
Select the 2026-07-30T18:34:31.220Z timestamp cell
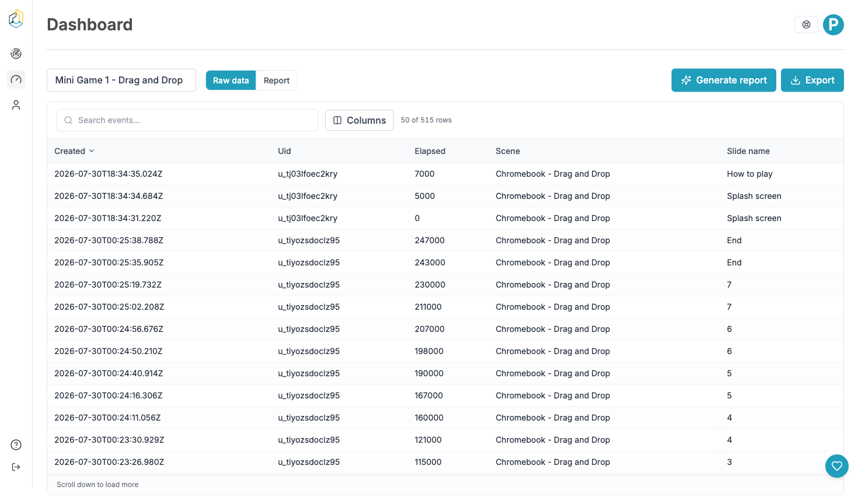pyautogui.click(x=108, y=218)
